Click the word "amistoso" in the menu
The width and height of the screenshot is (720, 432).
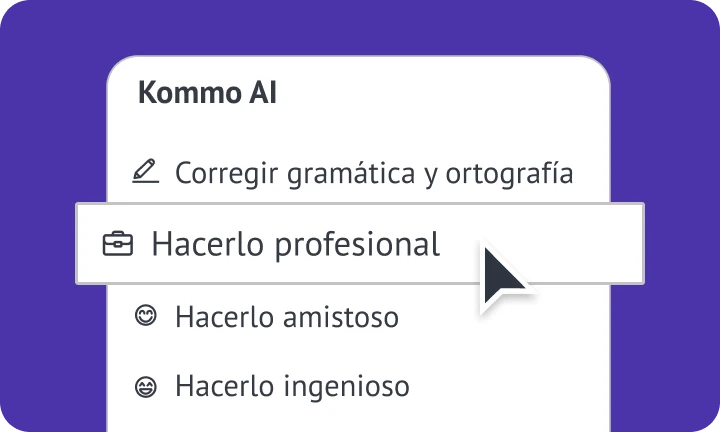click(x=340, y=318)
